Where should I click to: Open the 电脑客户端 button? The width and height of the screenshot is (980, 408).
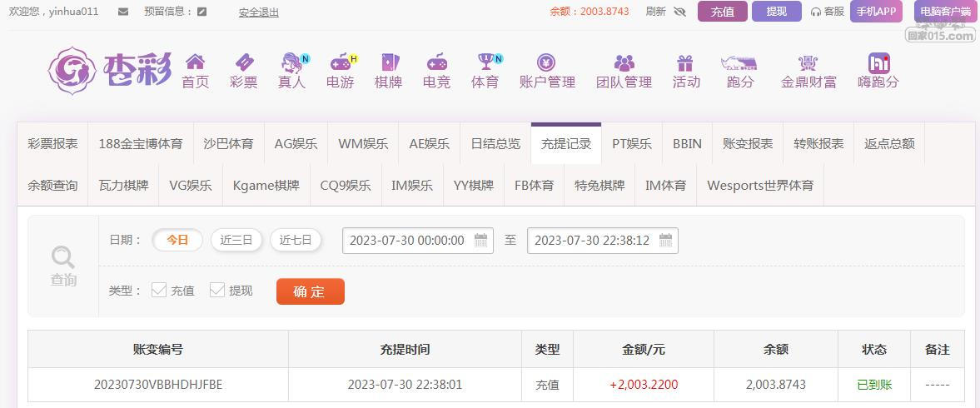click(945, 12)
